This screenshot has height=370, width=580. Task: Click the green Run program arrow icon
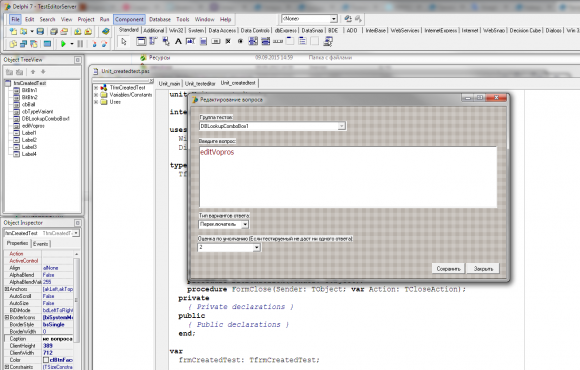[x=63, y=44]
